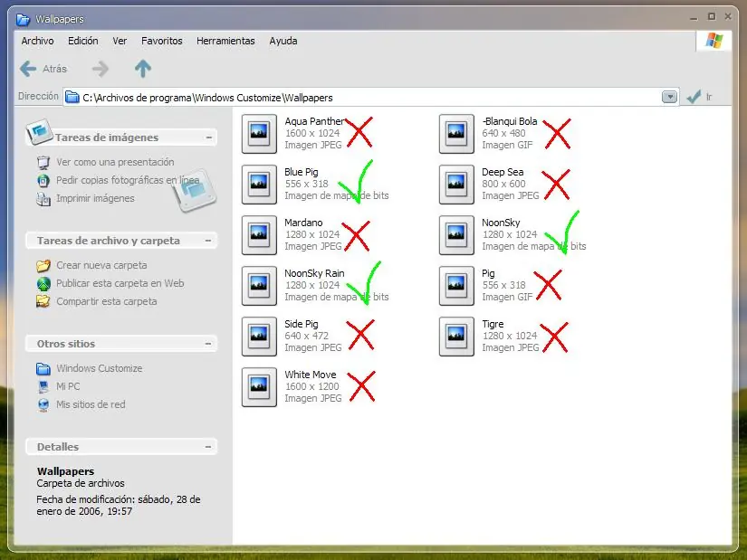Click the NoonSky Rain file name
The image size is (747, 560).
coord(314,273)
